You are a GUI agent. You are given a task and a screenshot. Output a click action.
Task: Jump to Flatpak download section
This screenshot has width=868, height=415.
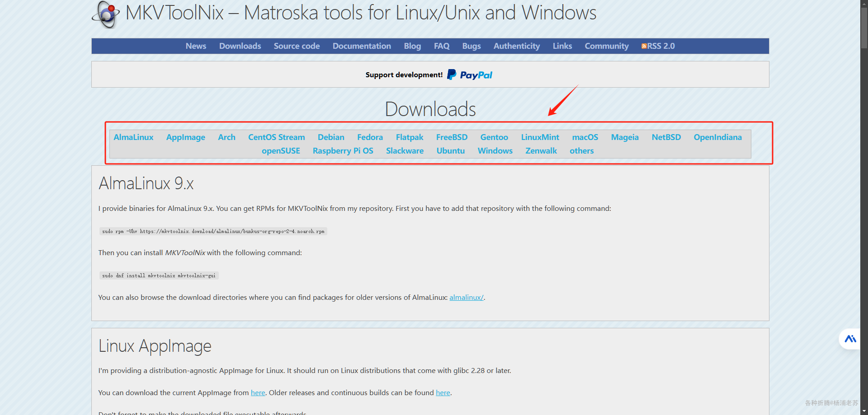click(x=410, y=137)
